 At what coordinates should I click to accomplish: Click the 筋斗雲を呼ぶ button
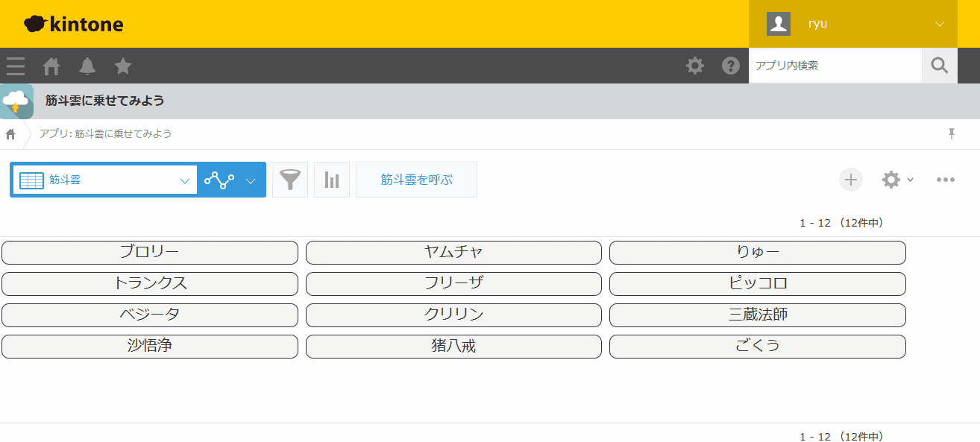click(416, 180)
